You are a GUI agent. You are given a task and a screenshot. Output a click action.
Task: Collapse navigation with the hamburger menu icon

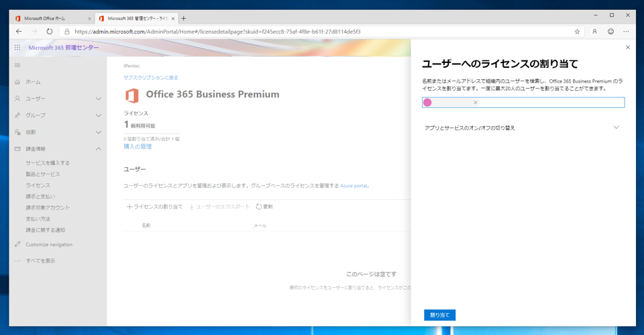click(x=17, y=65)
